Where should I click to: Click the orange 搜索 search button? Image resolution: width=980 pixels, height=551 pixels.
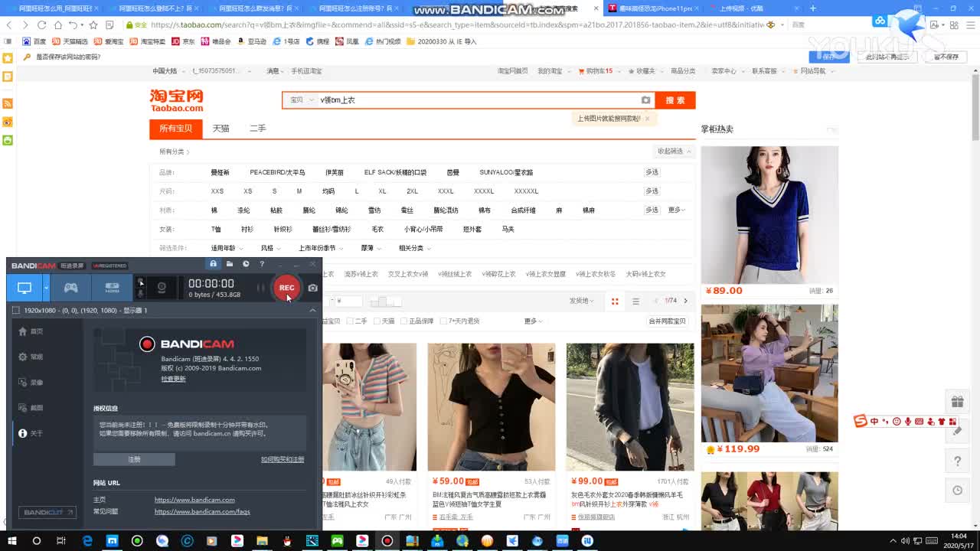(x=675, y=99)
